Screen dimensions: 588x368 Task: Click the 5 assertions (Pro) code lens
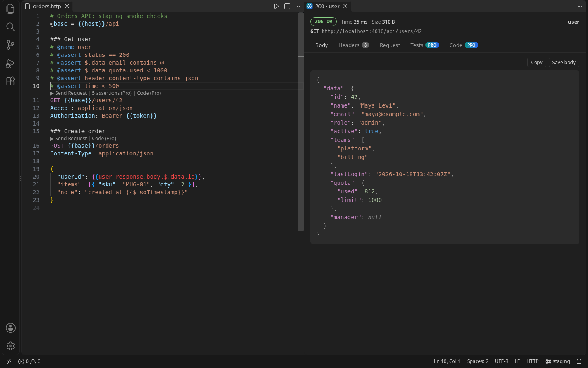(x=112, y=93)
